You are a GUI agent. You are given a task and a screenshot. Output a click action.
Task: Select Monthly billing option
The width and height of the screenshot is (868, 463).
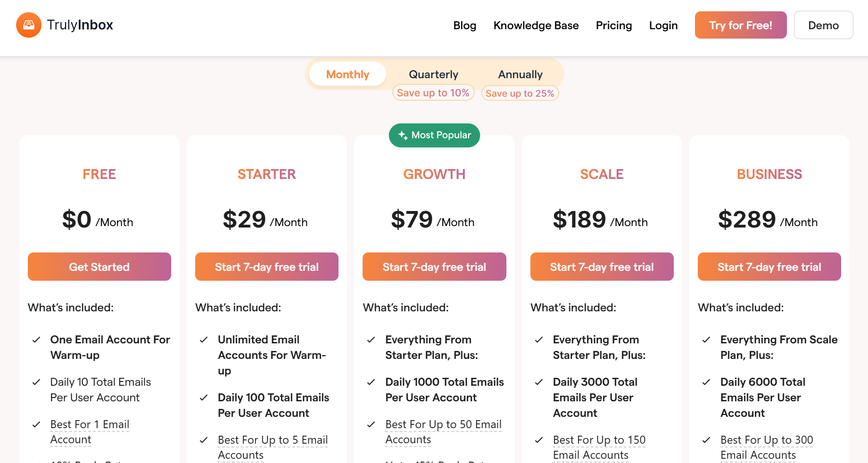347,74
